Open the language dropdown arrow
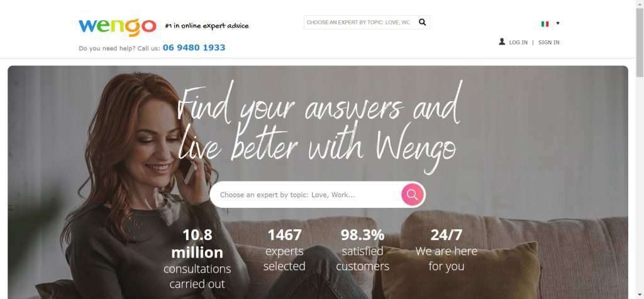This screenshot has width=644, height=299. coord(558,23)
